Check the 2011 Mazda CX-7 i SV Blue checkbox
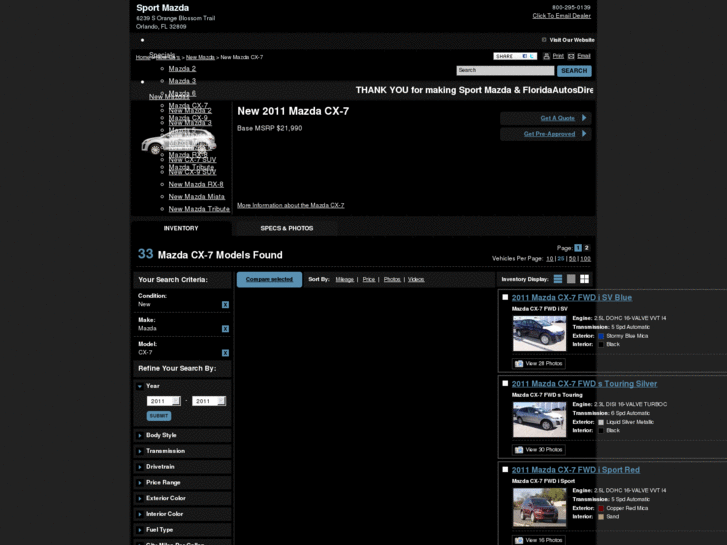The image size is (727, 545). point(505,297)
